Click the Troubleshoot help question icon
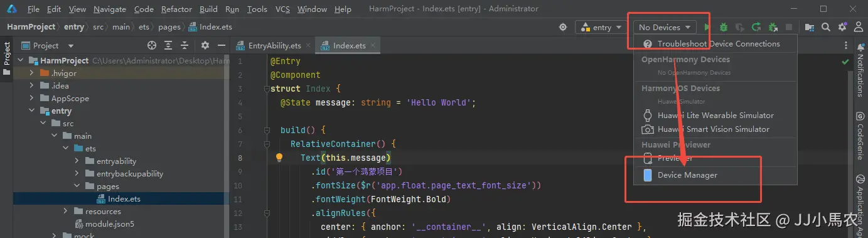Image resolution: width=868 pixels, height=238 pixels. point(648,44)
